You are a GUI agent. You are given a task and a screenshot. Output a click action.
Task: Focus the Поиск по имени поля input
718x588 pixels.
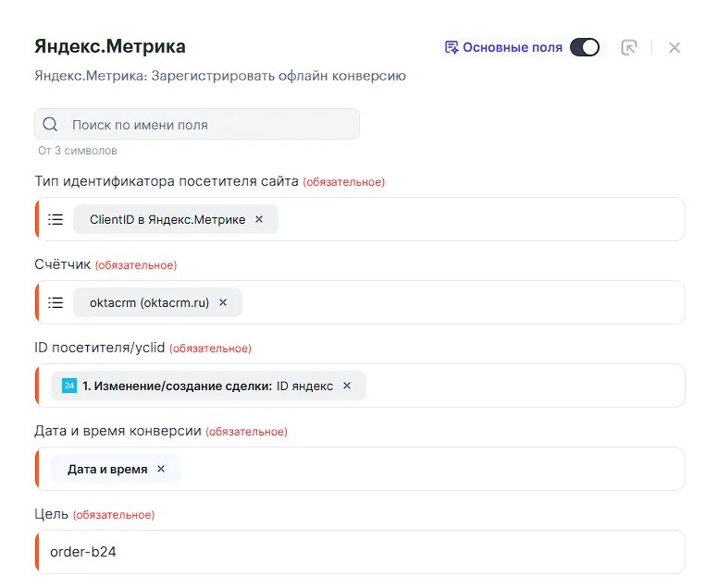click(208, 125)
